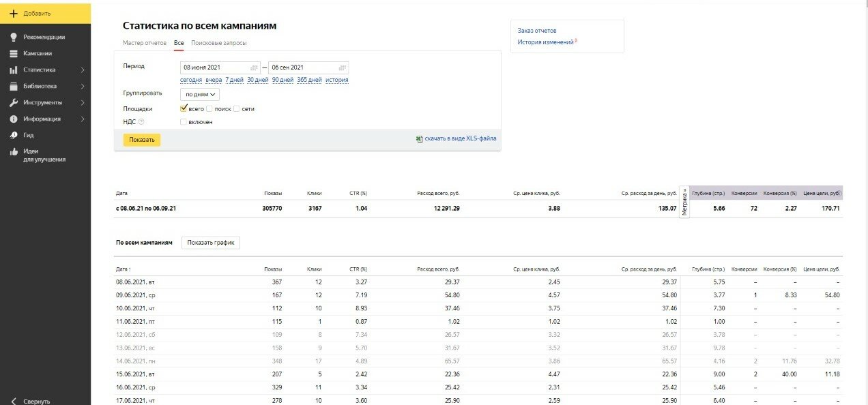Viewport: 868px width, 405px height.
Task: Expand the Информация sidebar submenu arrow
Action: click(83, 119)
